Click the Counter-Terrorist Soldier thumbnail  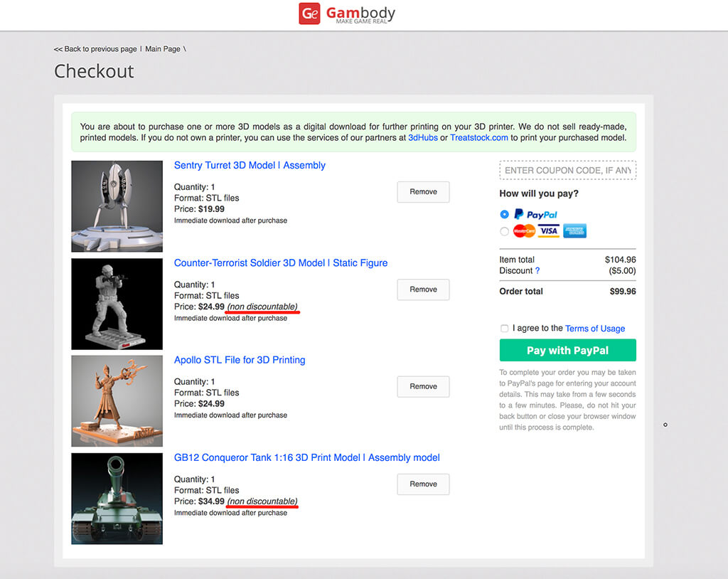(117, 304)
